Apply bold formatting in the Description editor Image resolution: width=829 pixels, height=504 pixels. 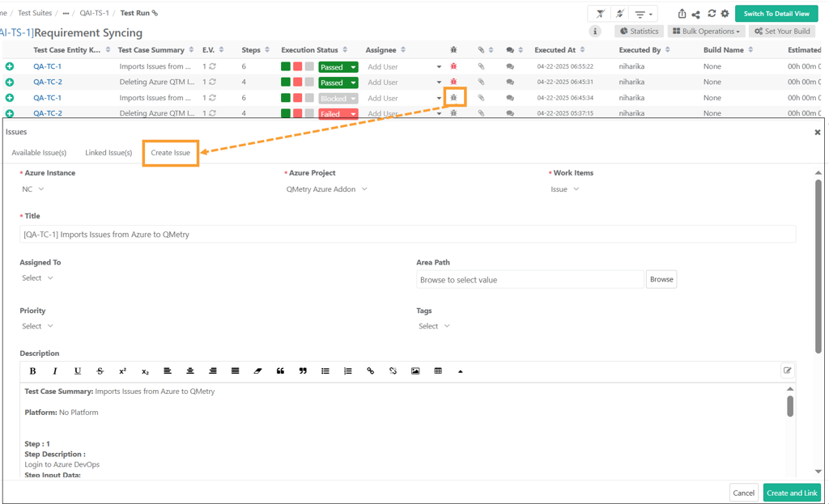(x=32, y=371)
